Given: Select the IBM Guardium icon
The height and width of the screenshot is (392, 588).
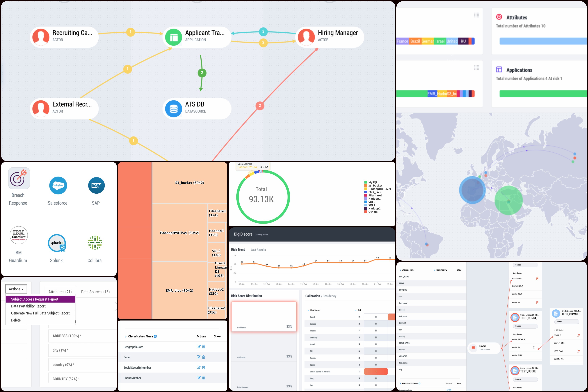Looking at the screenshot, I should (18, 235).
